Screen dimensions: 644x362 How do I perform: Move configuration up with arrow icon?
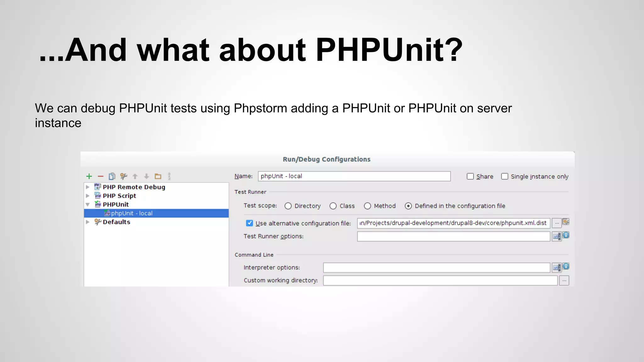click(x=135, y=176)
